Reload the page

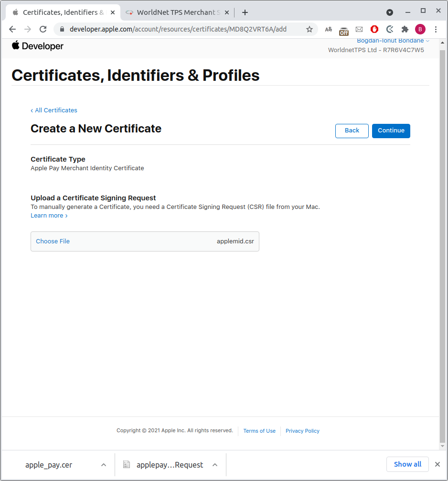[x=43, y=29]
